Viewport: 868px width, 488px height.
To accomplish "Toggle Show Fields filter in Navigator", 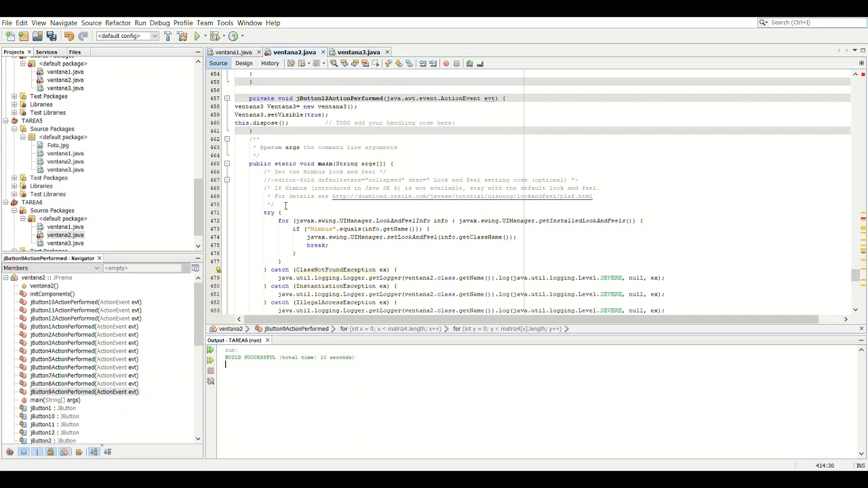I will click(24, 452).
